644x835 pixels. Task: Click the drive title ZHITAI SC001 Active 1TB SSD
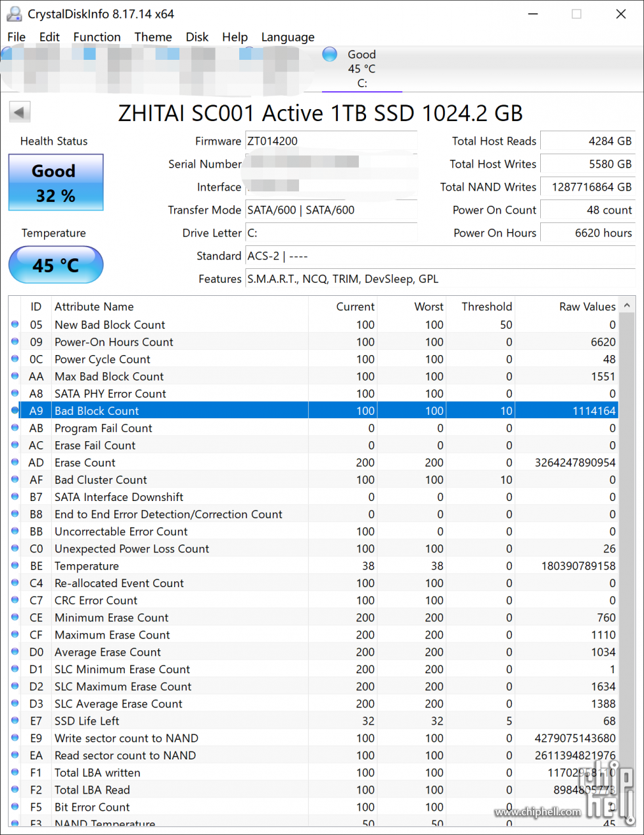point(320,113)
